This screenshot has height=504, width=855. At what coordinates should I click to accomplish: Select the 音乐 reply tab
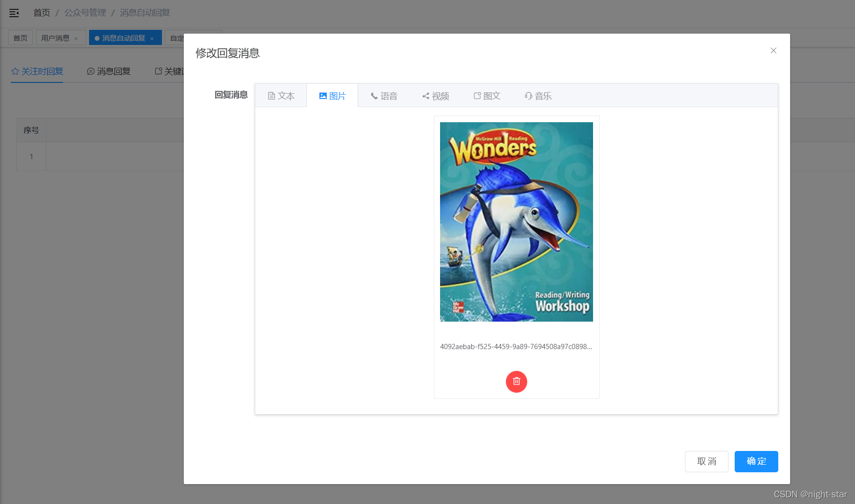pos(538,96)
